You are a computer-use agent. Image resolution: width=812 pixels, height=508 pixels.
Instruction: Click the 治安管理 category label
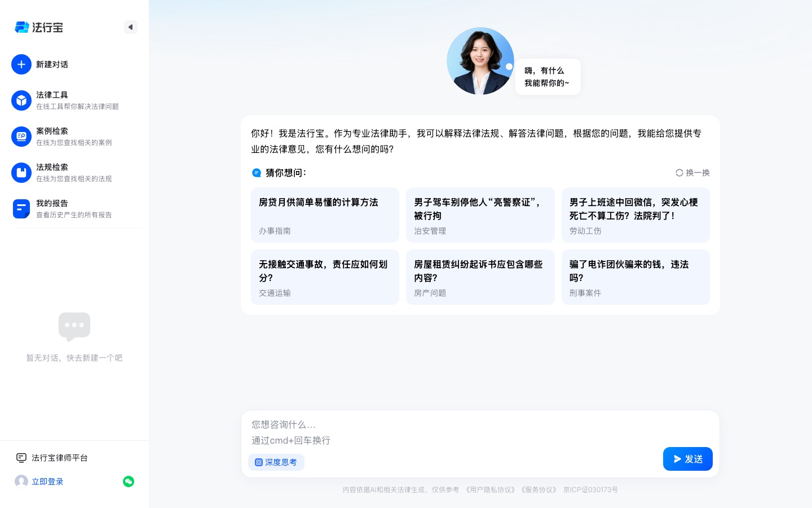pyautogui.click(x=430, y=231)
